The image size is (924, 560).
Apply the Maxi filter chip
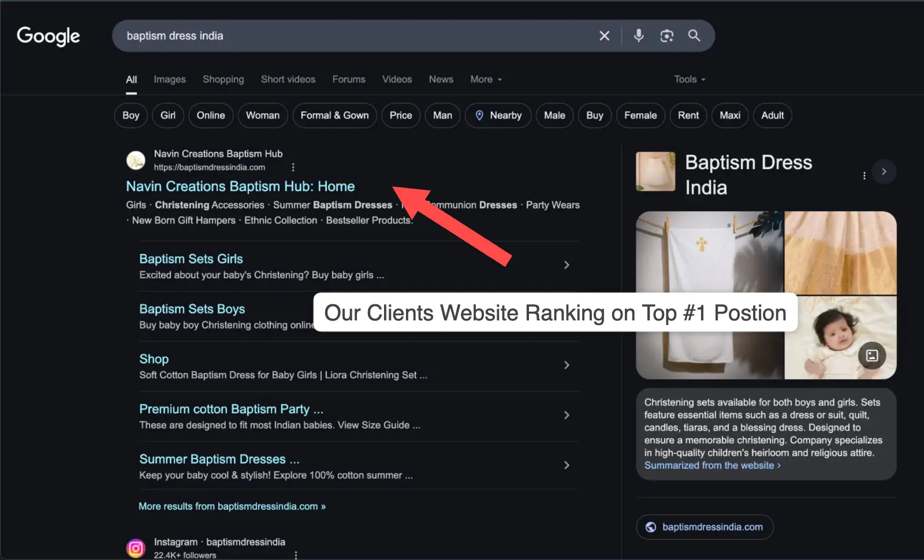(730, 115)
